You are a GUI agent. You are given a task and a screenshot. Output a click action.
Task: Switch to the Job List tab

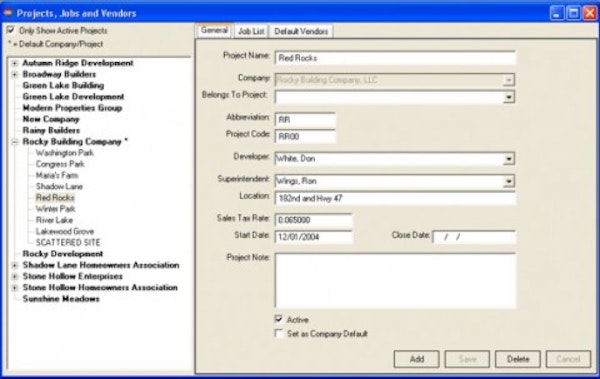[251, 31]
